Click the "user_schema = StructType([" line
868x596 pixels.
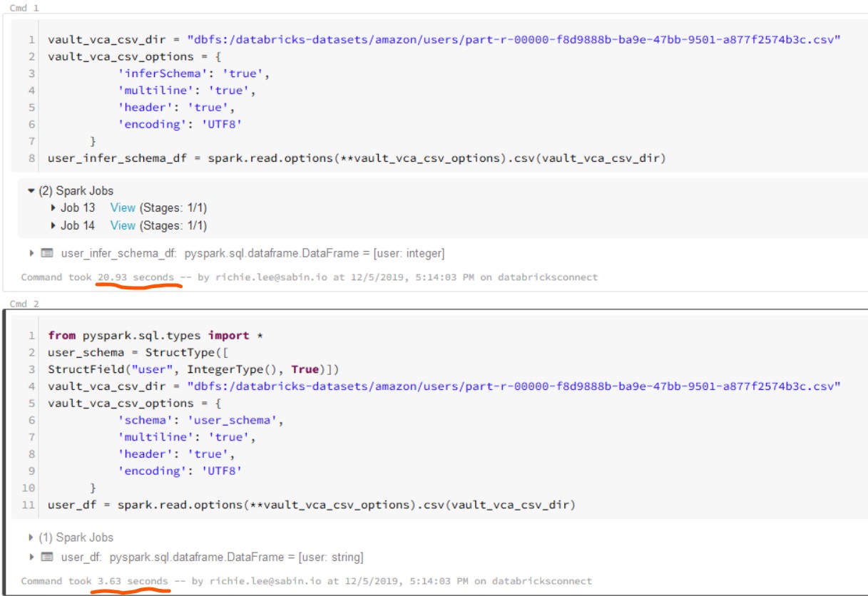(138, 352)
